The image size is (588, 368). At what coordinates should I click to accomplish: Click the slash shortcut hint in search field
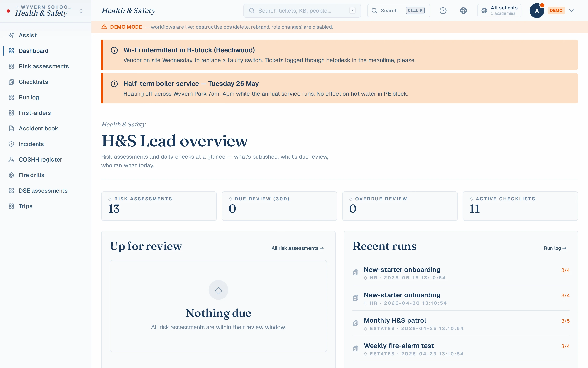click(x=352, y=11)
